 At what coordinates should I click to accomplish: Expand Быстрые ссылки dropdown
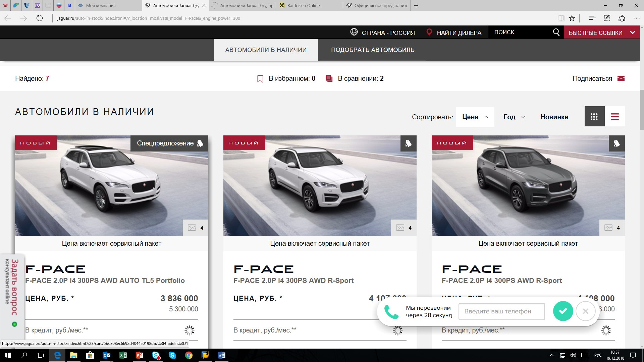[x=602, y=33]
